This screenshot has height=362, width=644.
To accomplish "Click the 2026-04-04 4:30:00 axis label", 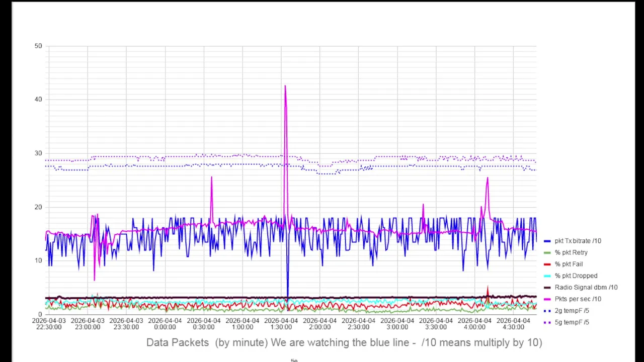I will (513, 324).
